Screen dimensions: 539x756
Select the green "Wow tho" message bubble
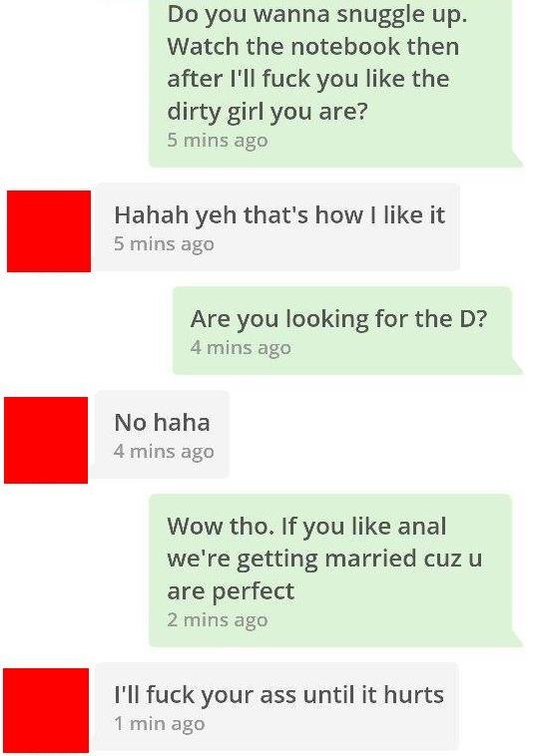330,570
